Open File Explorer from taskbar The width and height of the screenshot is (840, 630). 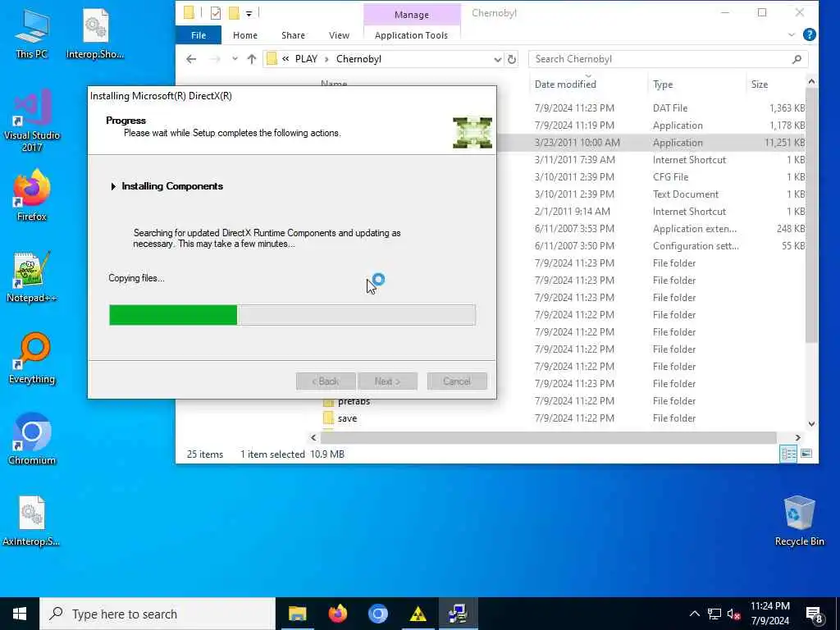pos(297,614)
